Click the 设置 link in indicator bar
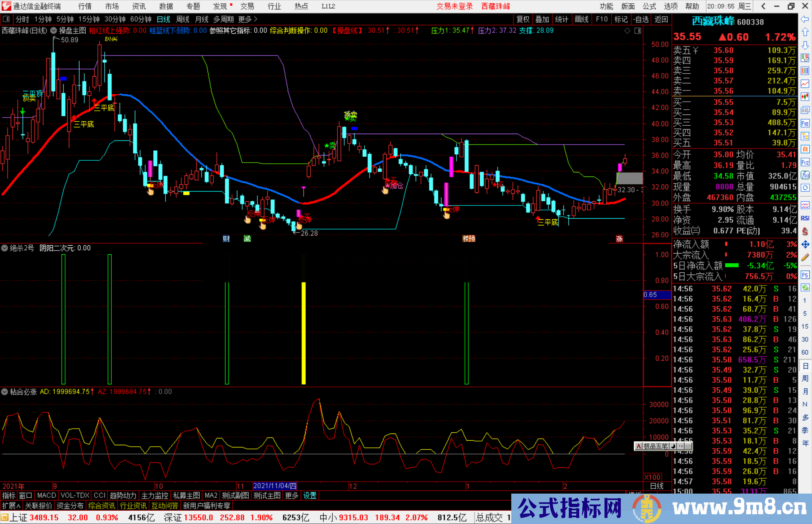 coord(310,495)
